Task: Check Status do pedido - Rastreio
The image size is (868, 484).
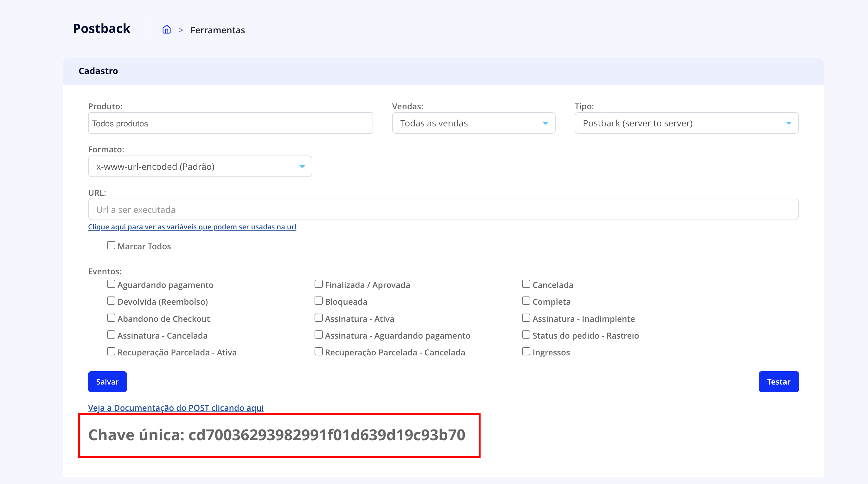Action: [x=526, y=335]
